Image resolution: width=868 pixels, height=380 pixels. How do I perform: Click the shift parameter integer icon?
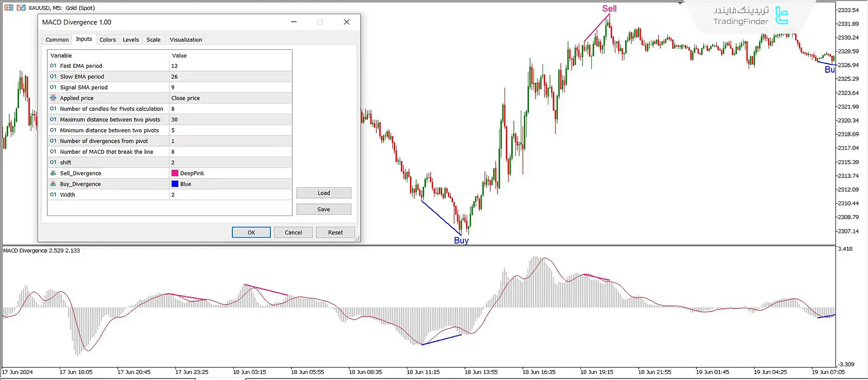pyautogui.click(x=53, y=162)
